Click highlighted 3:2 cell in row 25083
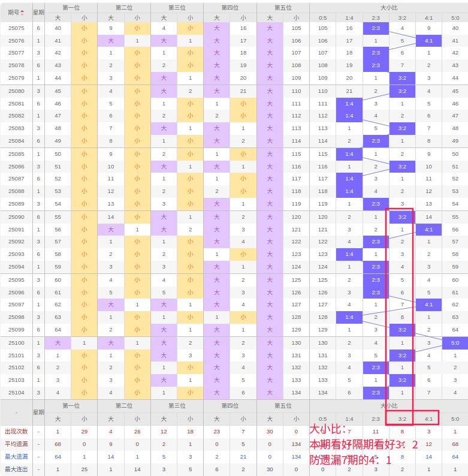 pyautogui.click(x=402, y=128)
